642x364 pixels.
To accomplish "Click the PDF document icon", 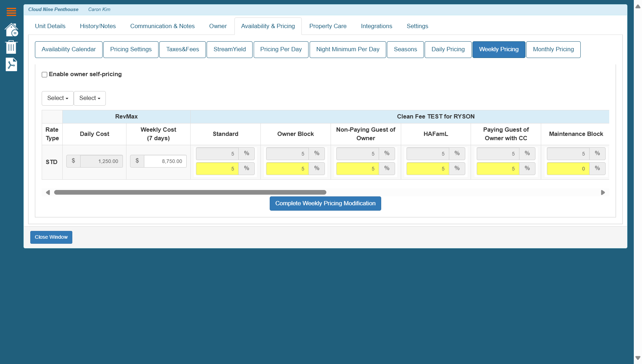I will (x=11, y=64).
